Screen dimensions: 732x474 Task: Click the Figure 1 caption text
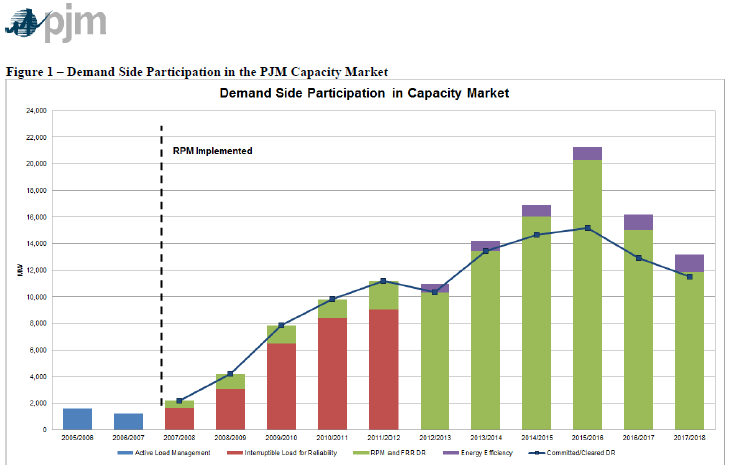[x=197, y=70]
